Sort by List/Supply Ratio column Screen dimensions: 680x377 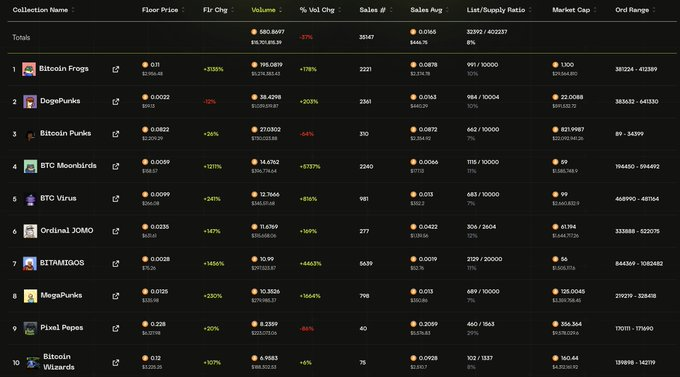(496, 10)
